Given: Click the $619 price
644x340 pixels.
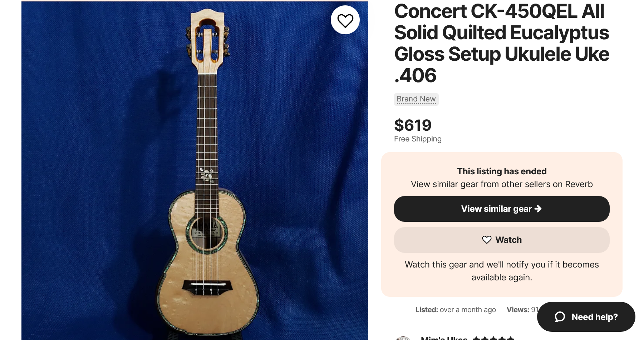Looking at the screenshot, I should point(413,125).
